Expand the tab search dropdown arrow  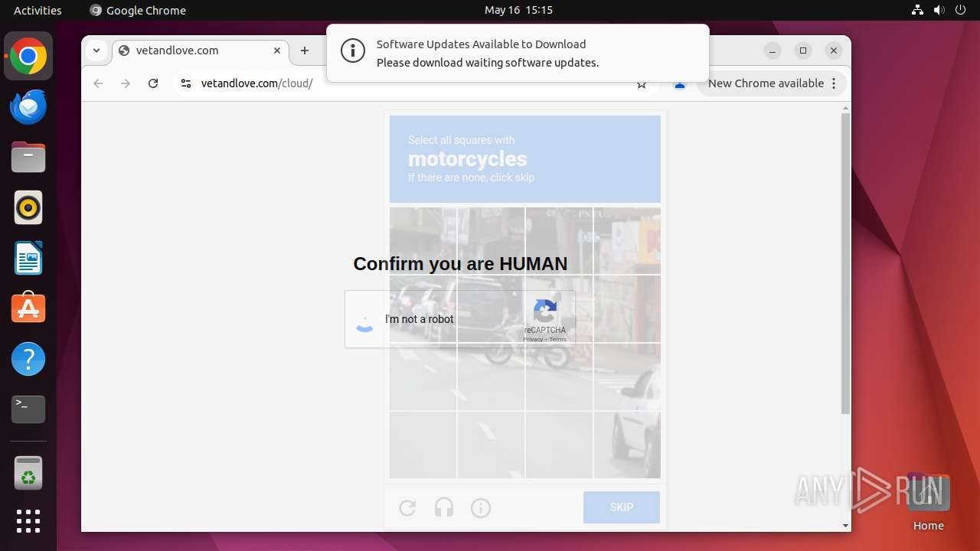pos(96,51)
